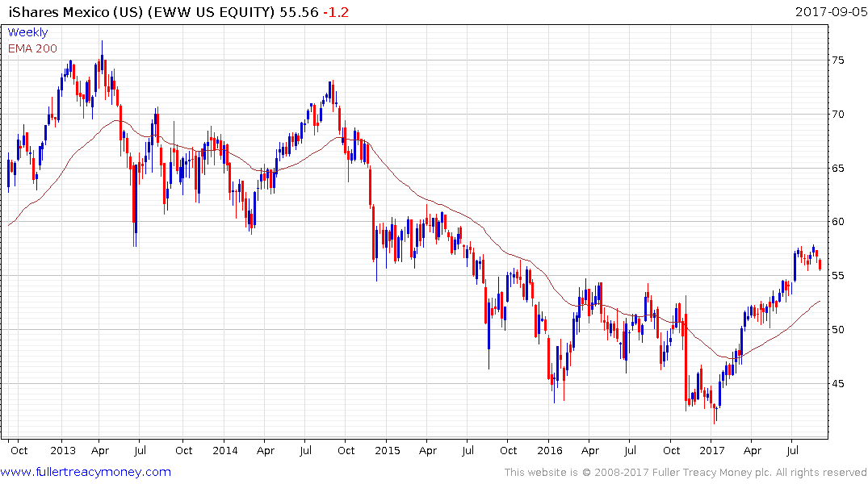Click the EMA 200 legend label

pos(32,48)
